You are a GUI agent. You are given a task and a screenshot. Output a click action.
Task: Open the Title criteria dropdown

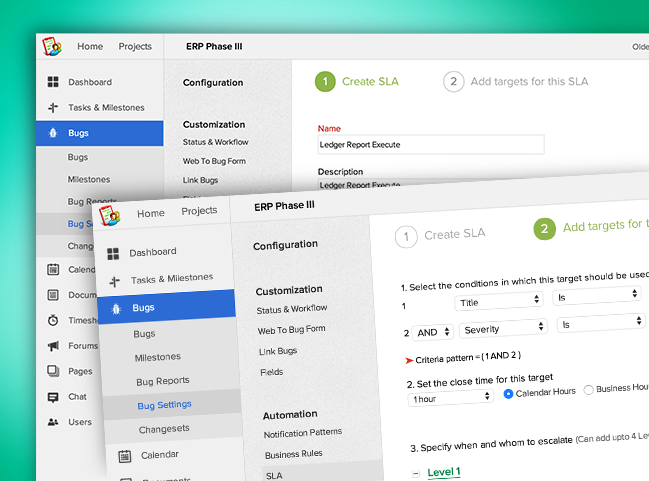tap(499, 300)
